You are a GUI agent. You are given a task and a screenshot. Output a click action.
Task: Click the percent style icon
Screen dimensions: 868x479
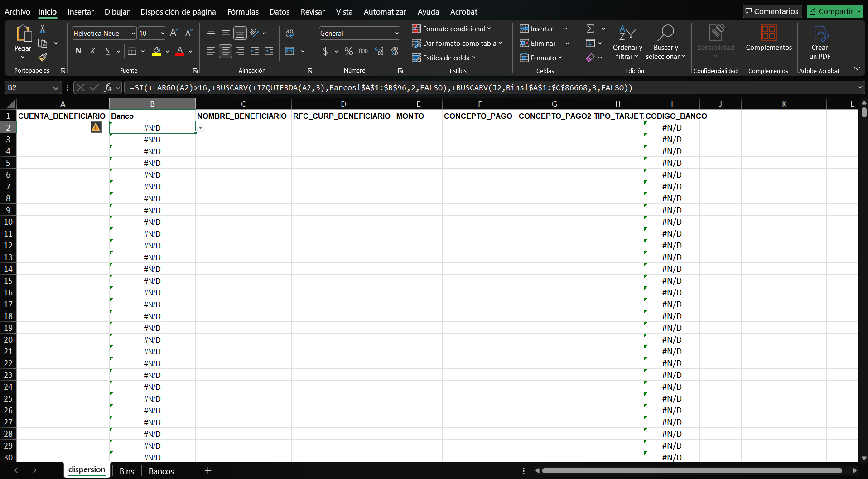coord(348,51)
